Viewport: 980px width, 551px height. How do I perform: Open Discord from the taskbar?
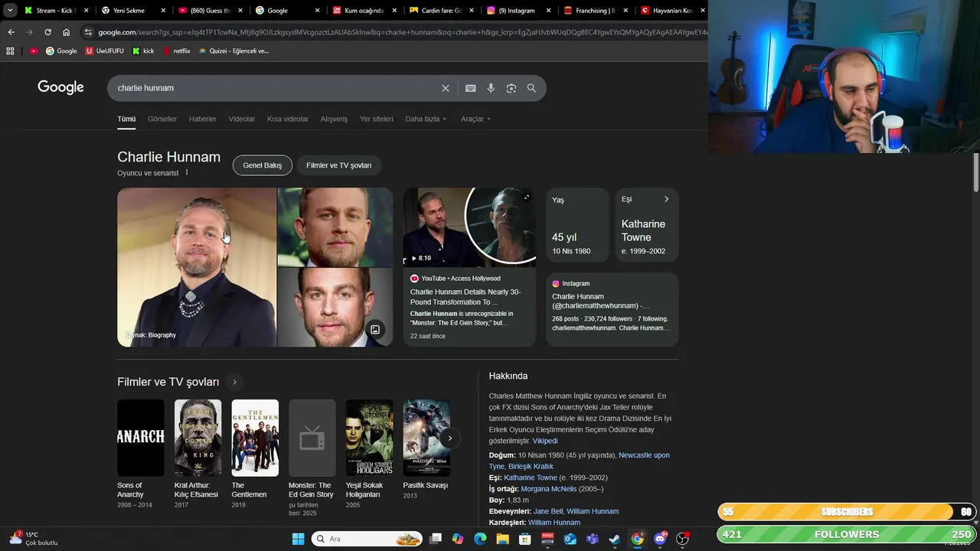(x=660, y=539)
